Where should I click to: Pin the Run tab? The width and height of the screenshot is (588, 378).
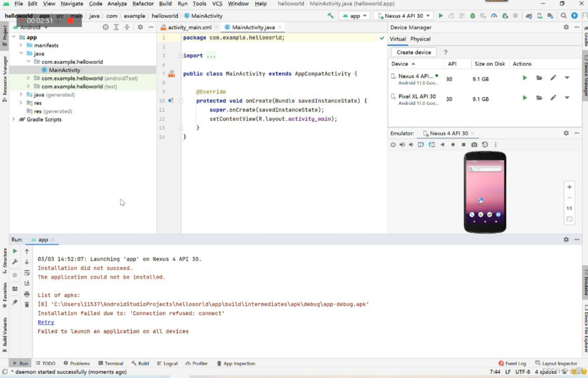(15, 302)
